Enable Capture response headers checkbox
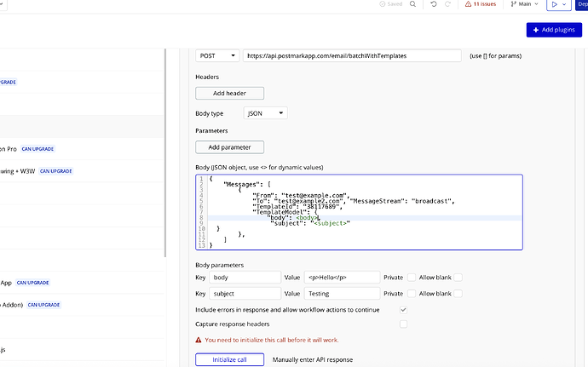The height and width of the screenshot is (367, 588). pyautogui.click(x=403, y=324)
